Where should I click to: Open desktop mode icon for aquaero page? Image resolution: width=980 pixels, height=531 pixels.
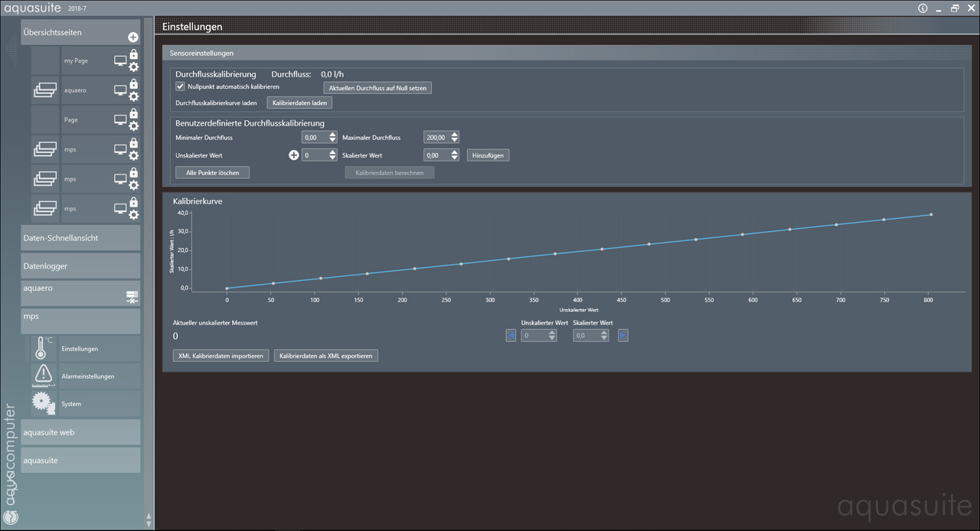[x=120, y=90]
